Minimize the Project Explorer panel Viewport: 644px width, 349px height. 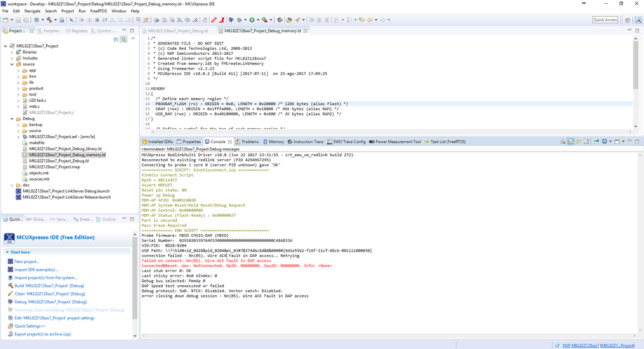pos(125,30)
